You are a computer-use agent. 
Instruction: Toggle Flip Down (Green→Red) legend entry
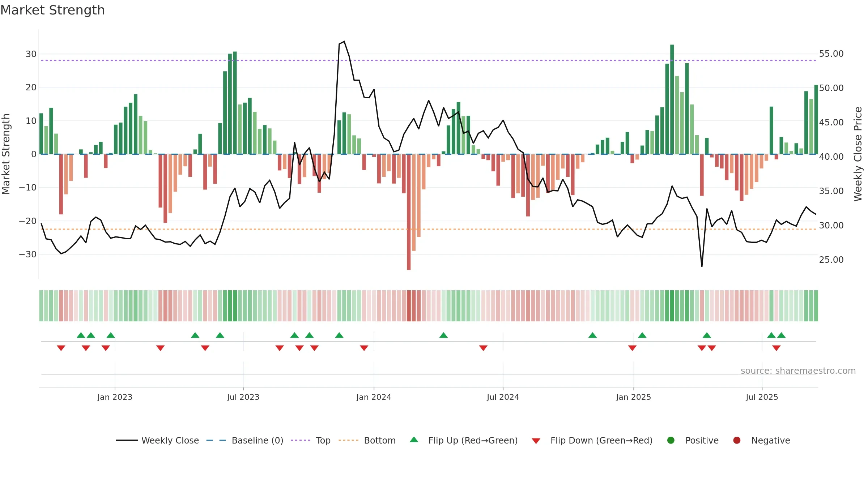(x=592, y=440)
